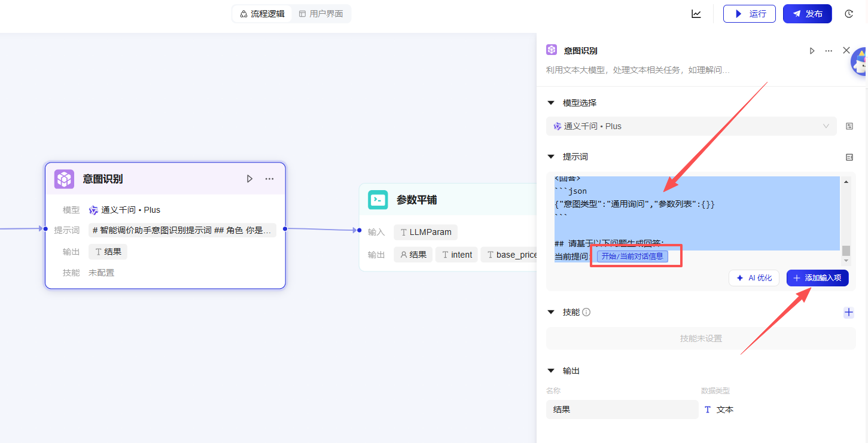This screenshot has height=443, width=868.
Task: Open the analytics chart icon in top bar
Action: [x=696, y=13]
